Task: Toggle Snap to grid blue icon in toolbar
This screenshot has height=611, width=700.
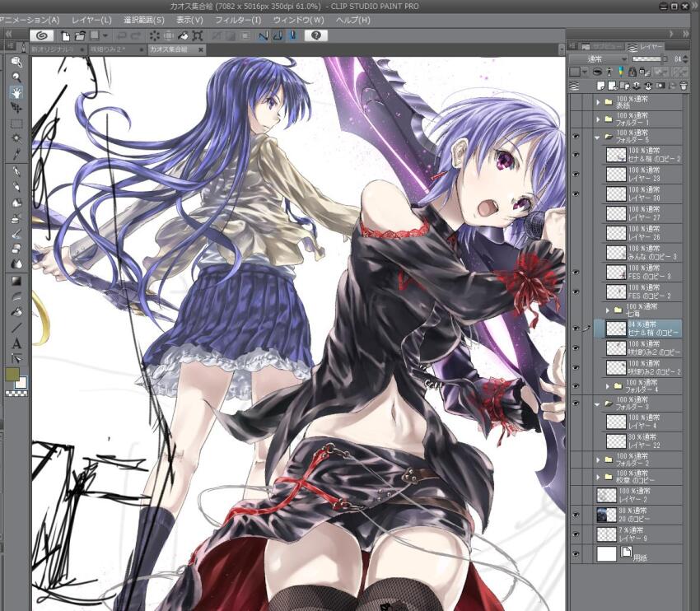Action: [293, 35]
